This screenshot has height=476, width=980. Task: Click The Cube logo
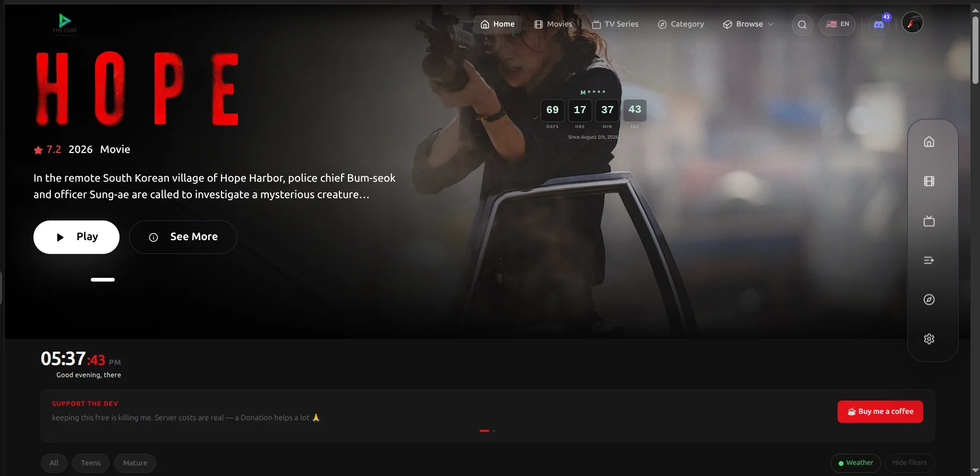click(x=65, y=24)
